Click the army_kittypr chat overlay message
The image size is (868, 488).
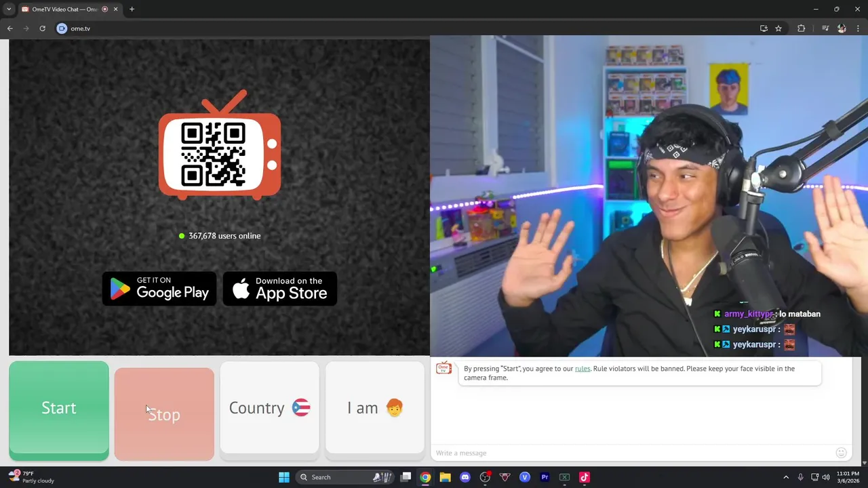coord(767,314)
